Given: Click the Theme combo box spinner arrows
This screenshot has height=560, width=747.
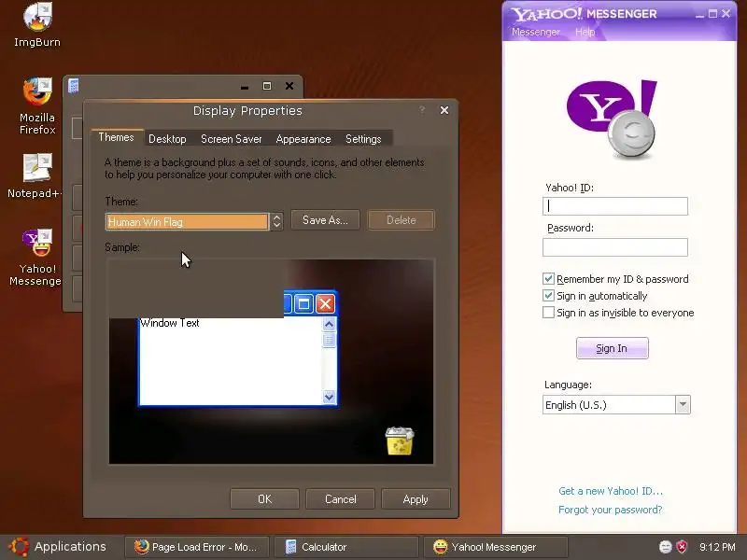Looking at the screenshot, I should tap(276, 221).
